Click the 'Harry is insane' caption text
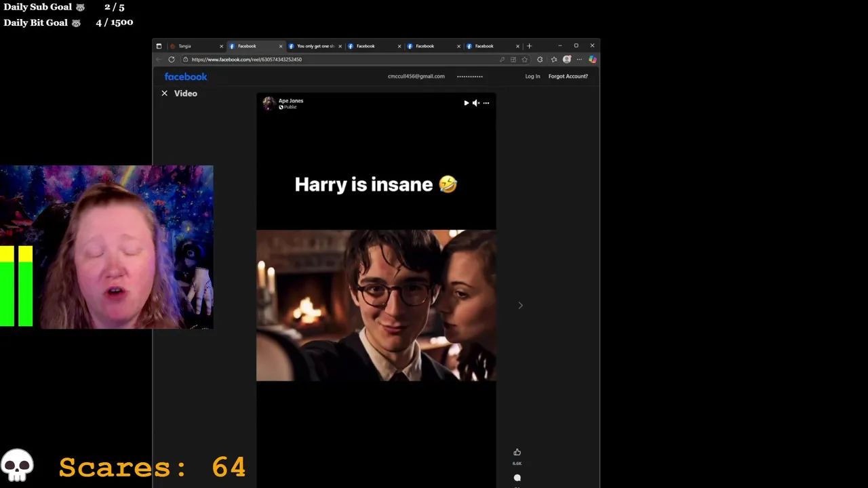Screen dimensions: 868x488 click(x=376, y=184)
